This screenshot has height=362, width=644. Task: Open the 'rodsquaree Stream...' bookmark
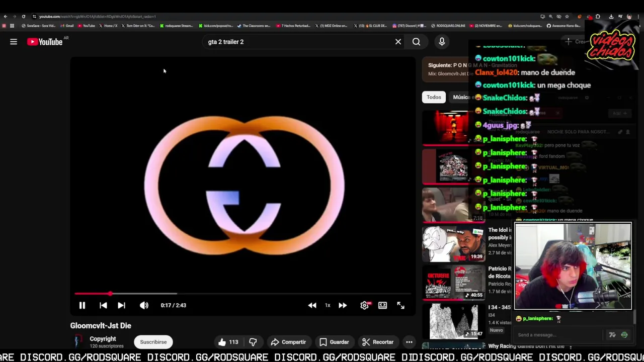[176, 26]
